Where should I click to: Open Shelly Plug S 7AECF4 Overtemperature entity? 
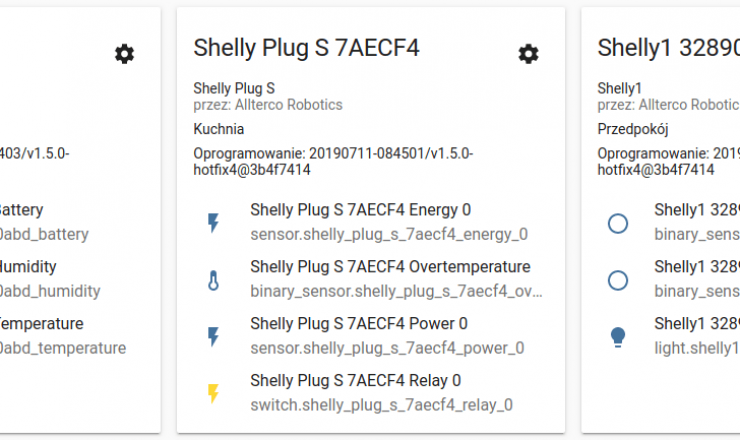coord(371,279)
